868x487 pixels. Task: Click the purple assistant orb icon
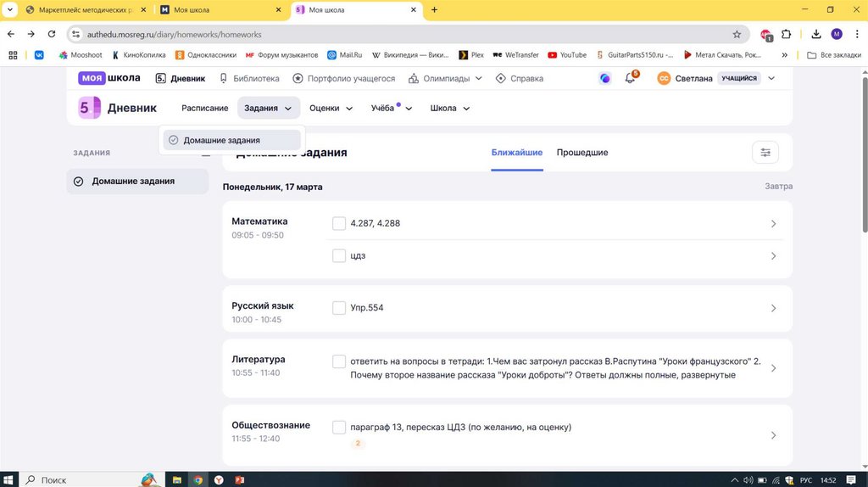click(x=605, y=79)
